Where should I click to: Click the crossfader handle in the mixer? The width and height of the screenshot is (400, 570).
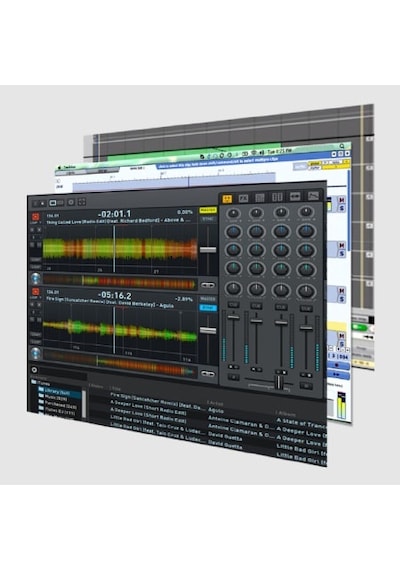pos(279,382)
